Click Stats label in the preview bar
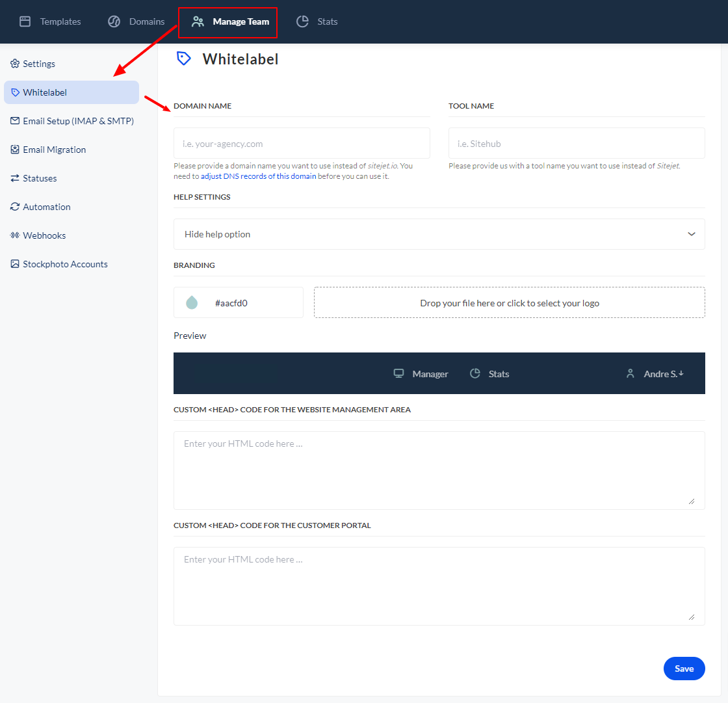Viewport: 728px width, 703px height. click(499, 374)
